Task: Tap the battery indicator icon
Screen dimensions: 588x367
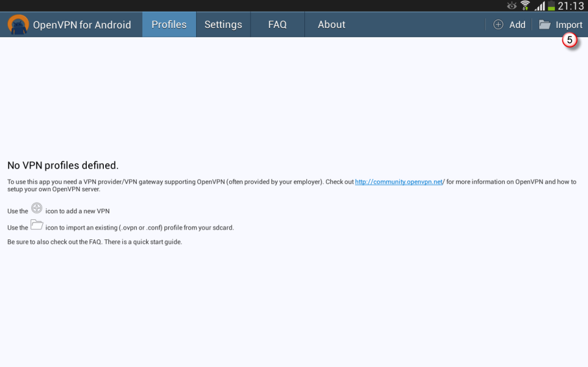Action: click(x=551, y=5)
